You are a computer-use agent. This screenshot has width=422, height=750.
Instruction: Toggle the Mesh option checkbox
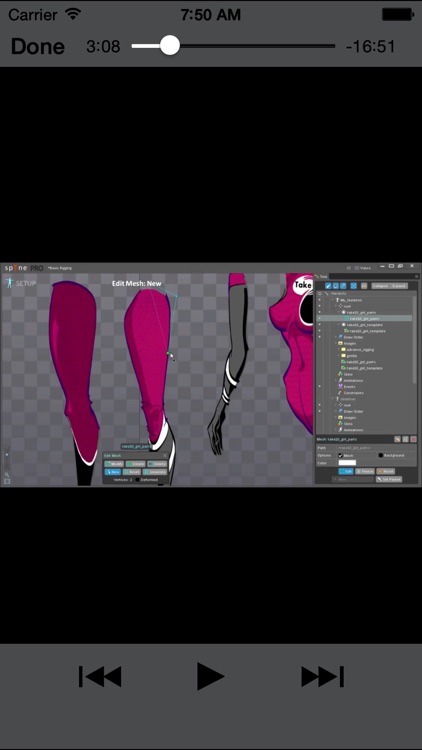click(340, 455)
